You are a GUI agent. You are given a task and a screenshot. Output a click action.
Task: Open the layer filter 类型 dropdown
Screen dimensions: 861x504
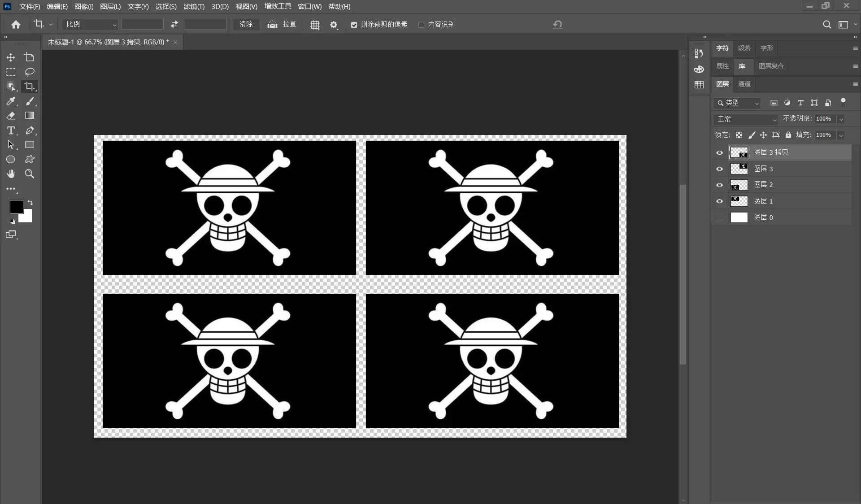click(737, 103)
